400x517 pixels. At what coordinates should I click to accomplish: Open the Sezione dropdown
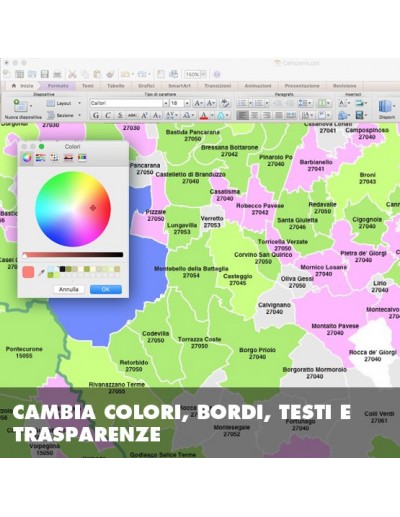(64, 115)
